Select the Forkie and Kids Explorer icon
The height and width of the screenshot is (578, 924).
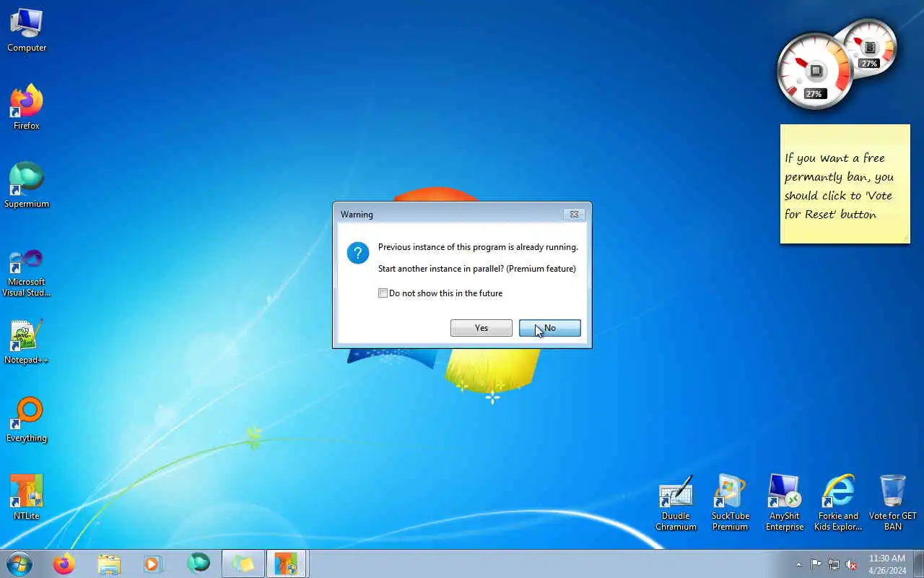pos(838,504)
